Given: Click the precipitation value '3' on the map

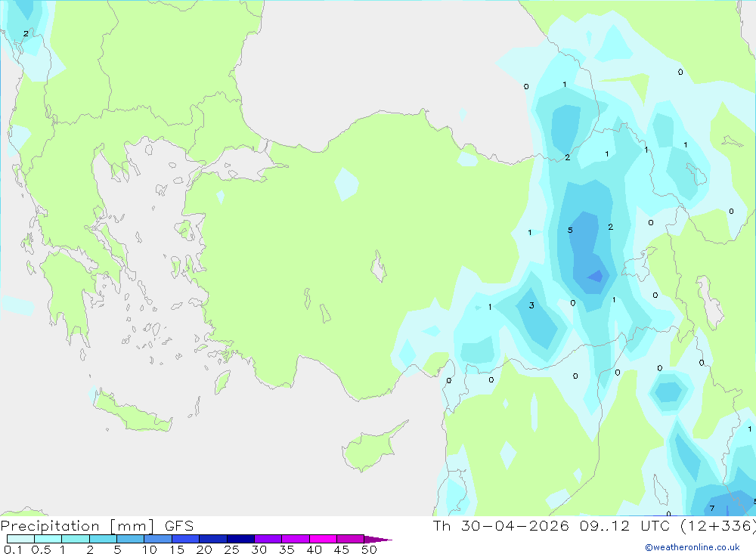Looking at the screenshot, I should 531,305.
